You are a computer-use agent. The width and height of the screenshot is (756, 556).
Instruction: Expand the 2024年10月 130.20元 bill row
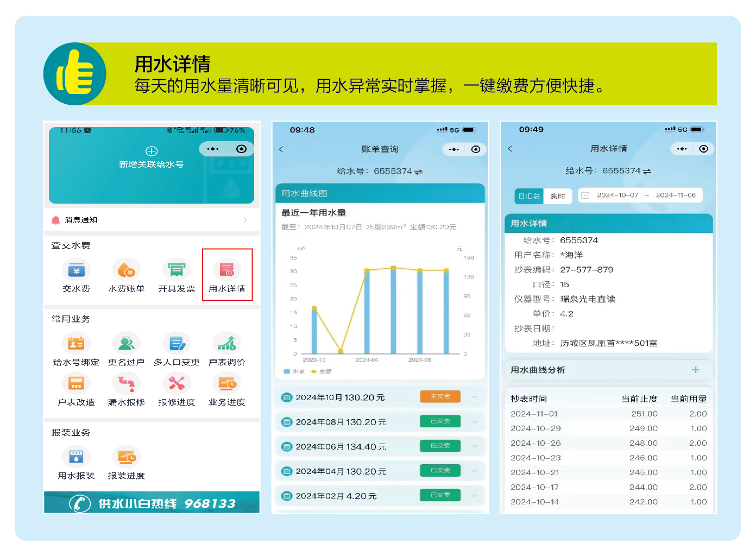pyautogui.click(x=474, y=397)
